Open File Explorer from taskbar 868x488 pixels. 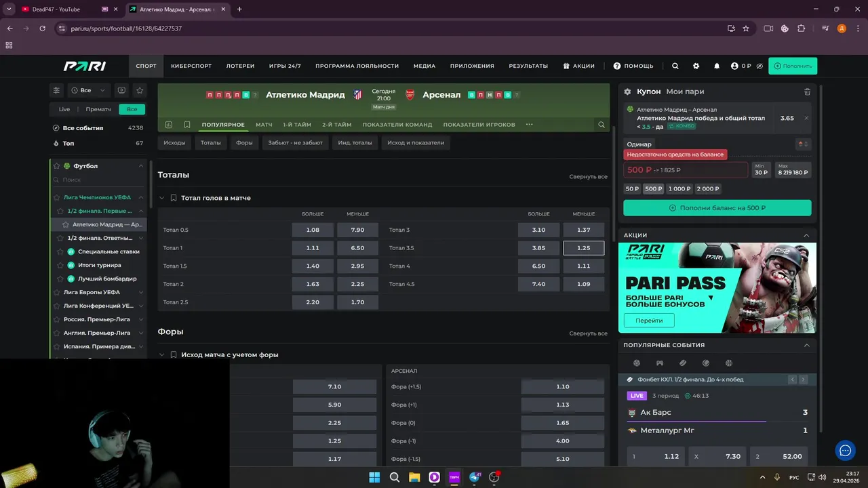pos(414,477)
